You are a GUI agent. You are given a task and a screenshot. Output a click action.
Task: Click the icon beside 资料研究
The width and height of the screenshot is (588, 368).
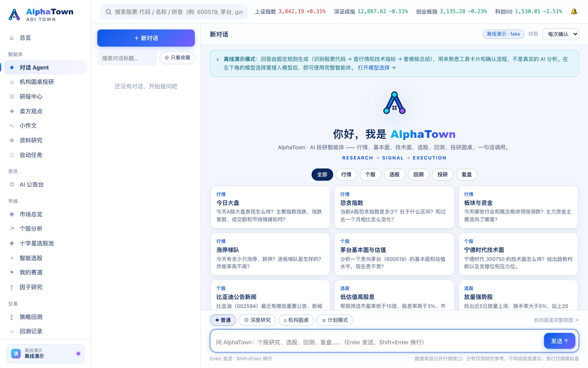[12, 140]
